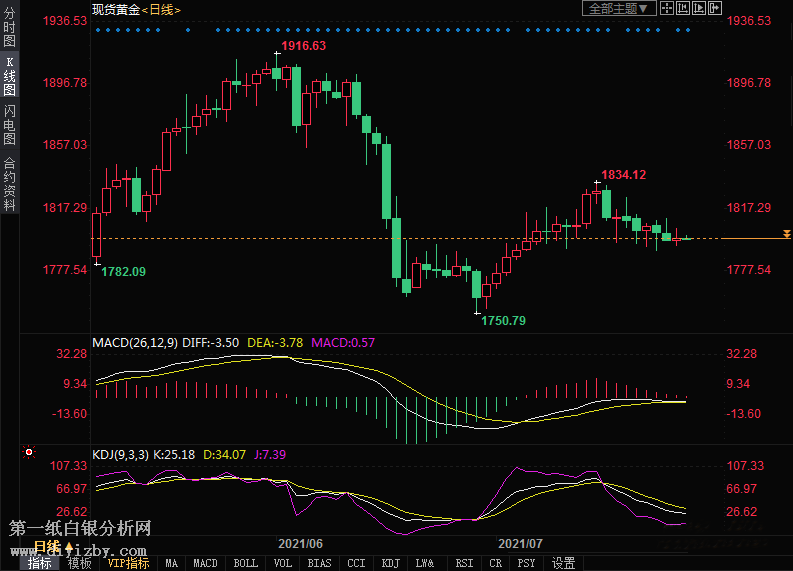Enable the RSI indicator
This screenshot has height=571, width=793.
click(464, 563)
